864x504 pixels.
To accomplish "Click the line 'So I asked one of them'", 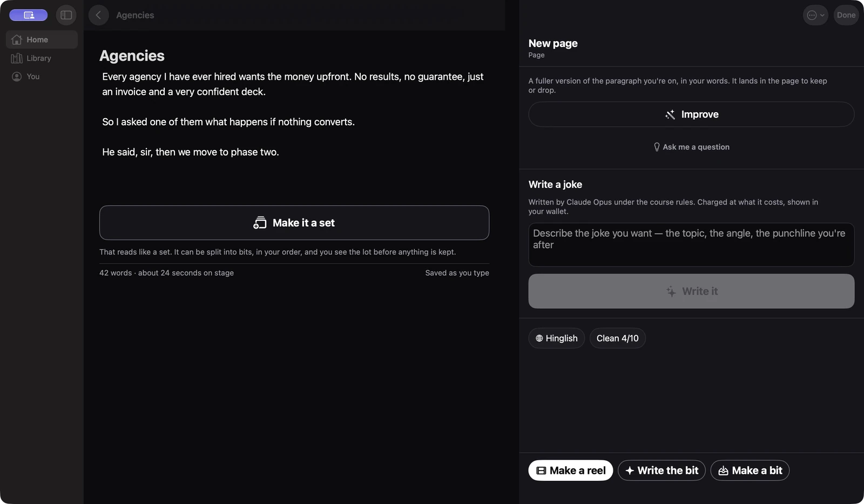I will click(x=228, y=122).
